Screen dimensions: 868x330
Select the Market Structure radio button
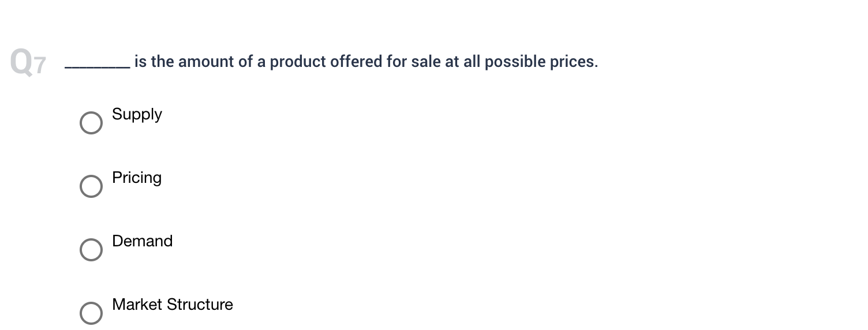pyautogui.click(x=91, y=313)
